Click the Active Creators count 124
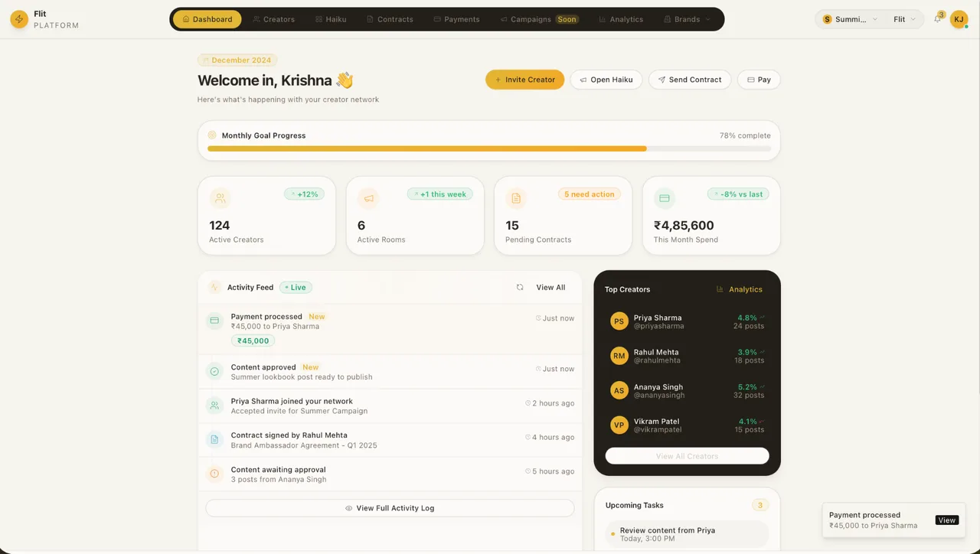 (x=220, y=225)
